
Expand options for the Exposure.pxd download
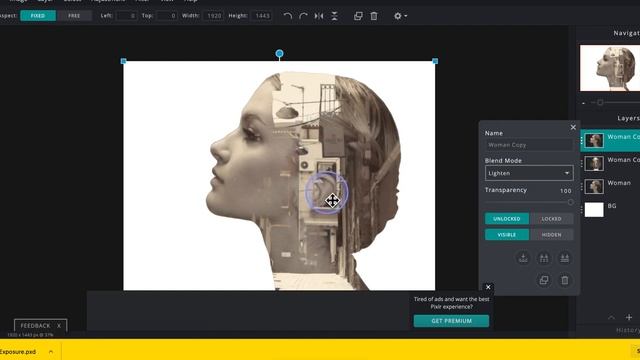51,351
